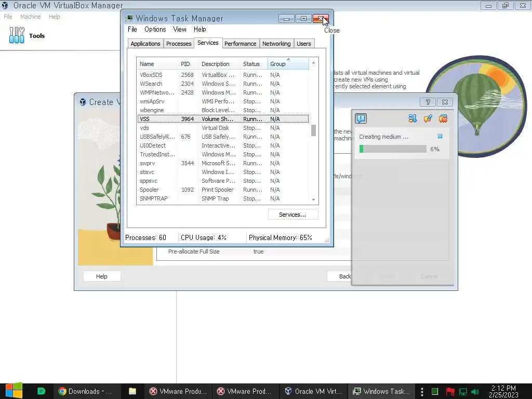Switch to the Performance tab
Viewport: 532px width, 399px height.
click(x=240, y=44)
